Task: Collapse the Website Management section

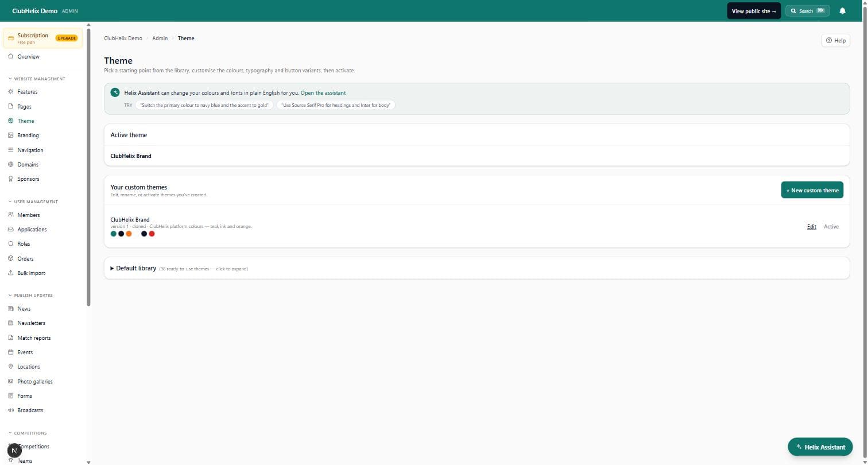Action: click(x=37, y=79)
